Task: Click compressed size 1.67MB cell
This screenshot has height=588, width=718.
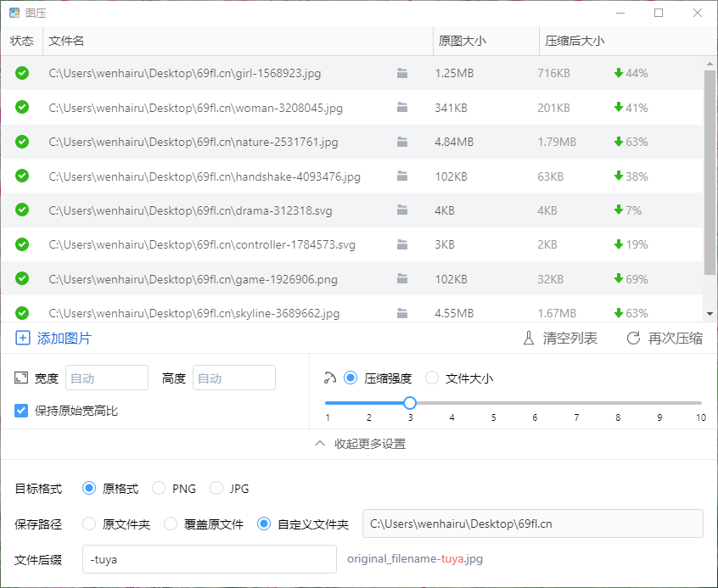Action: pos(557,313)
